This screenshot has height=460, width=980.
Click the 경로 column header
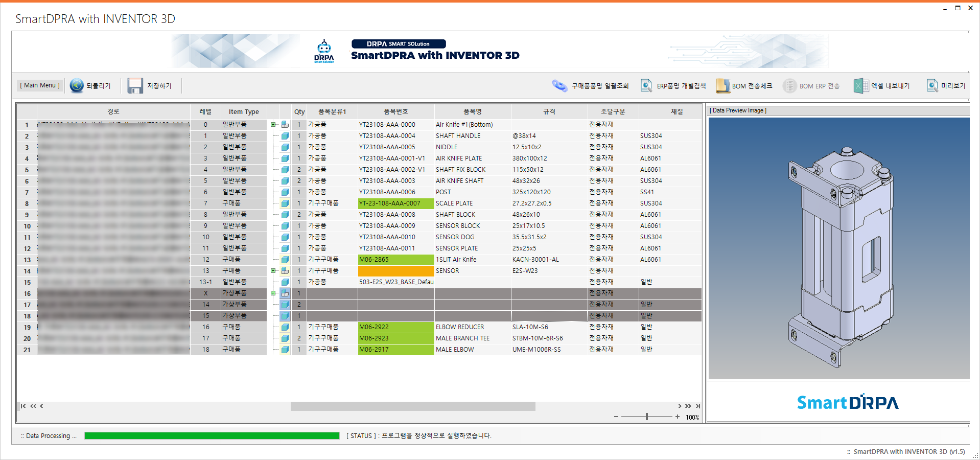pos(113,111)
